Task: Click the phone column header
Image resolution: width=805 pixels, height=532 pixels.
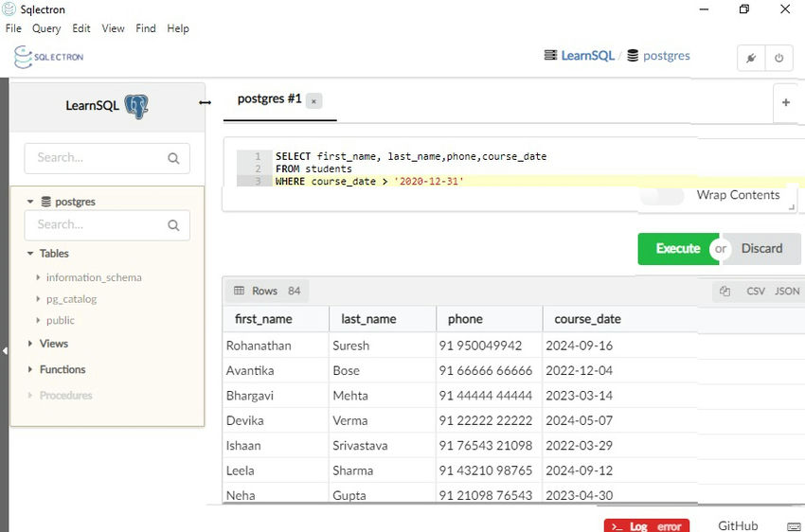Action: pos(490,319)
